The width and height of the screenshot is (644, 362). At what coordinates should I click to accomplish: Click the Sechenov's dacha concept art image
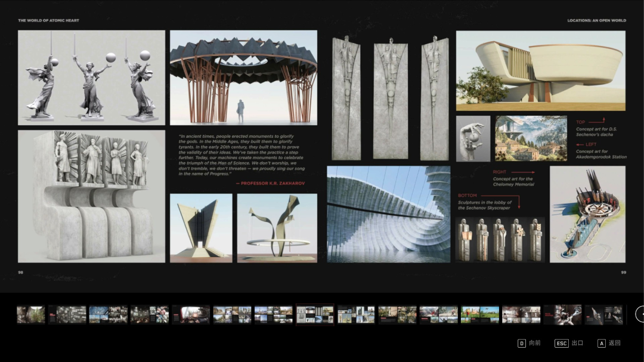pyautogui.click(x=541, y=71)
